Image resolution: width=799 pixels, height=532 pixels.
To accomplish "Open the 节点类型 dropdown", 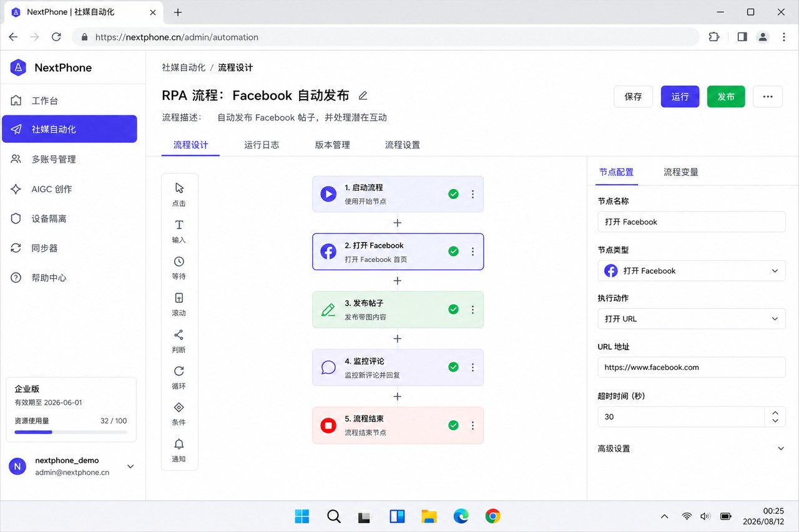I will pos(692,271).
